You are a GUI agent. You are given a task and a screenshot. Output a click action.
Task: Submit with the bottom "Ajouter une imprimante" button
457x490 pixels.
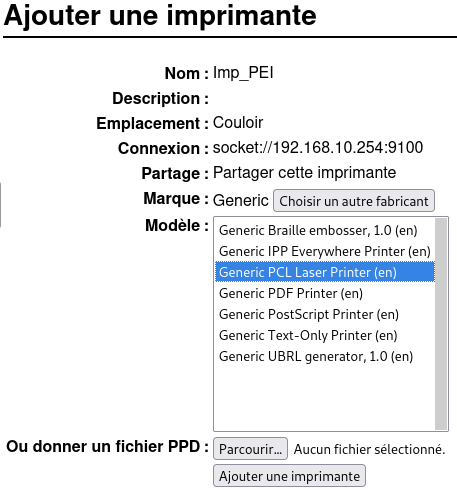289,476
